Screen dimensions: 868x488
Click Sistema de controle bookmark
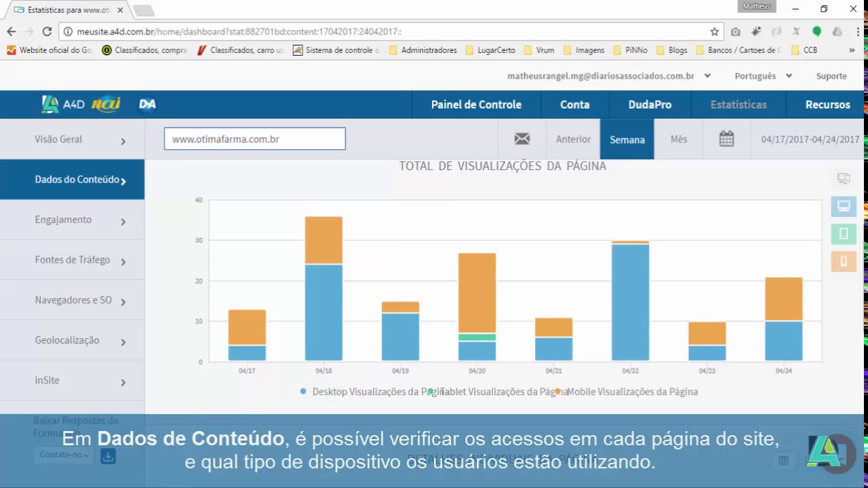(336, 50)
